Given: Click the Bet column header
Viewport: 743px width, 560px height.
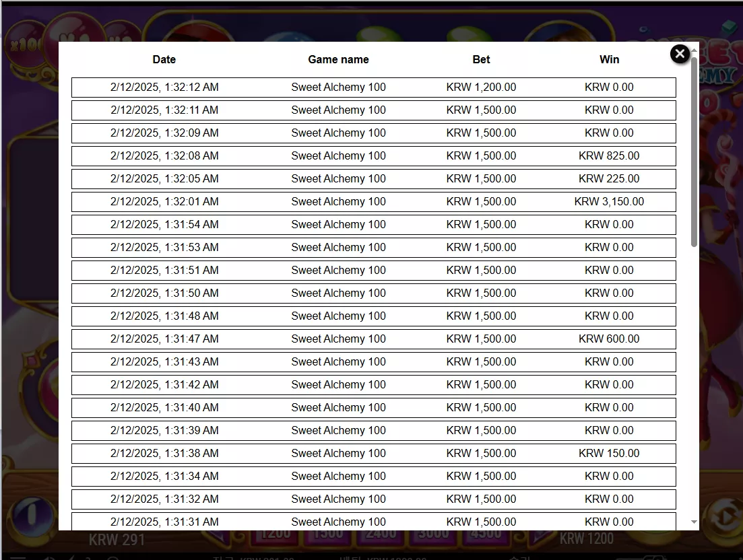Looking at the screenshot, I should pyautogui.click(x=481, y=60).
